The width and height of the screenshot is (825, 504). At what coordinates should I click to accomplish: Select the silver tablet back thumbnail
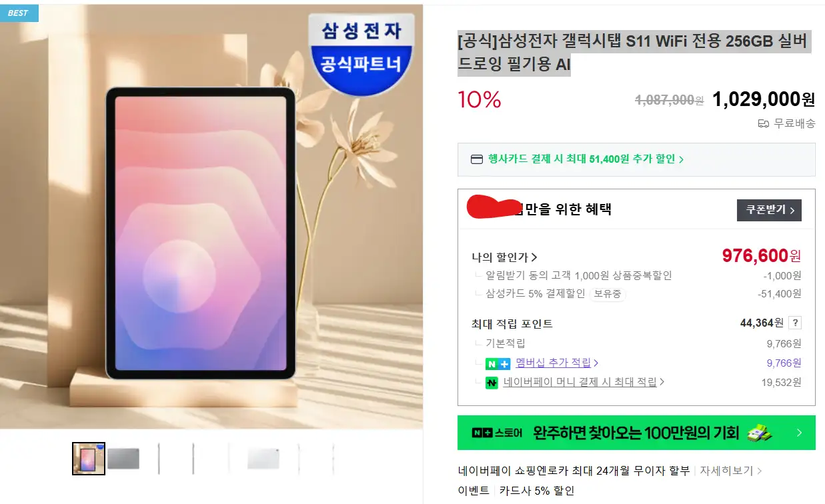click(123, 459)
